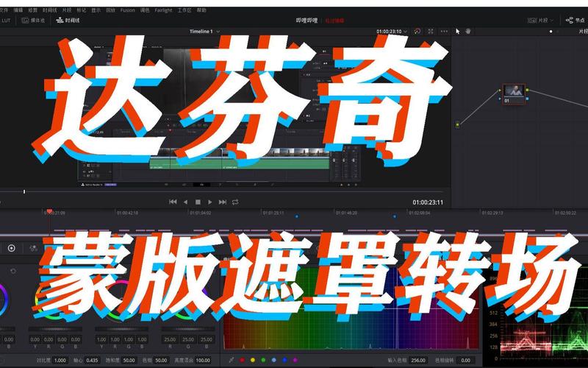
Task: Open the Fusion menu
Action: pos(127,10)
